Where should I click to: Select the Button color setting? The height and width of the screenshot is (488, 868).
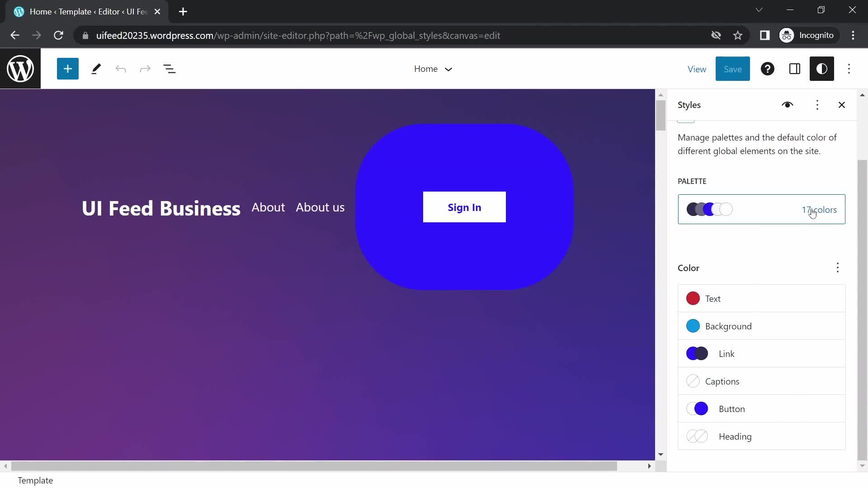[763, 409]
